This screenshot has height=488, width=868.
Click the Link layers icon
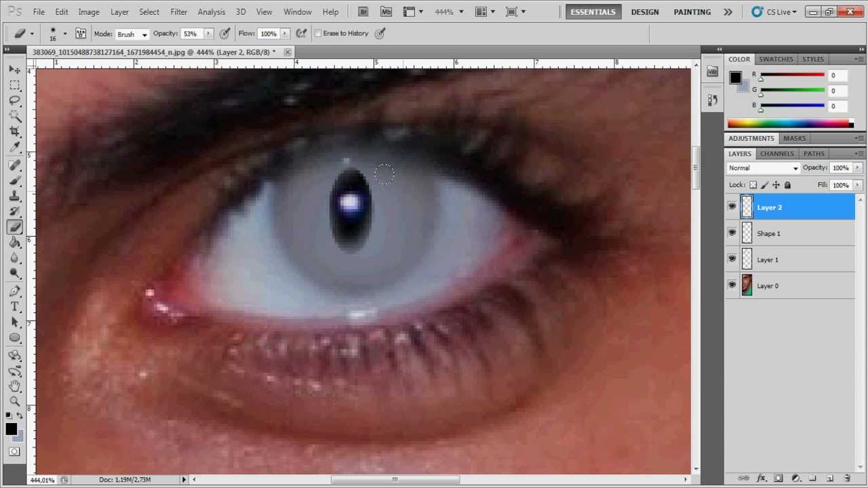(743, 479)
